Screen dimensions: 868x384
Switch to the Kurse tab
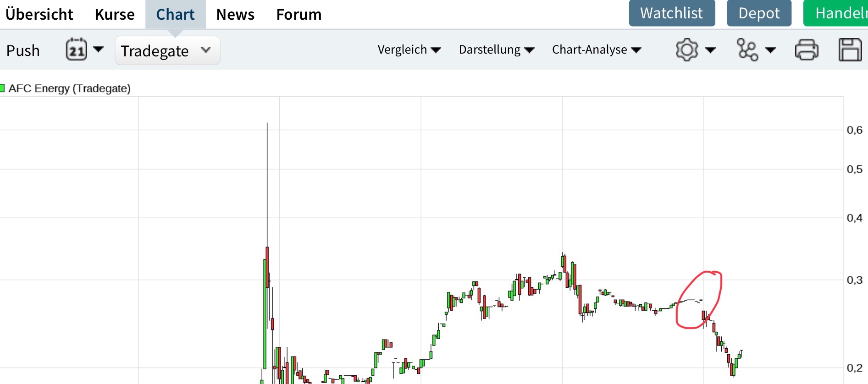(x=115, y=14)
